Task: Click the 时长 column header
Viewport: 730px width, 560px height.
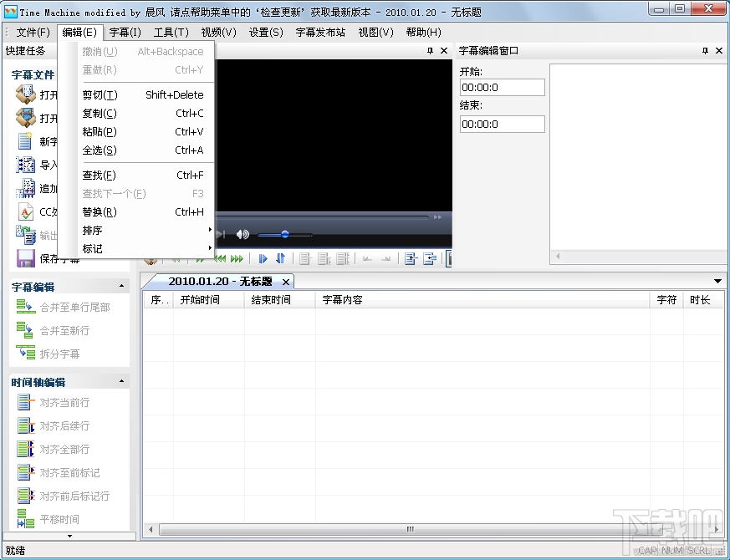Action: 703,300
